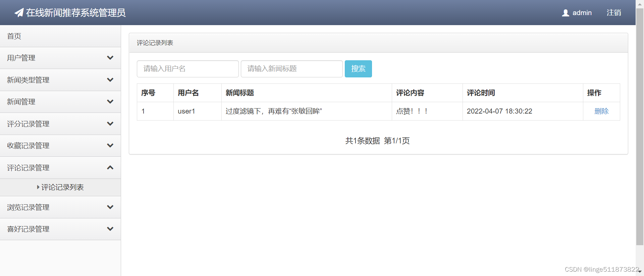Select 评论记录列表 submenu item

tap(60, 188)
